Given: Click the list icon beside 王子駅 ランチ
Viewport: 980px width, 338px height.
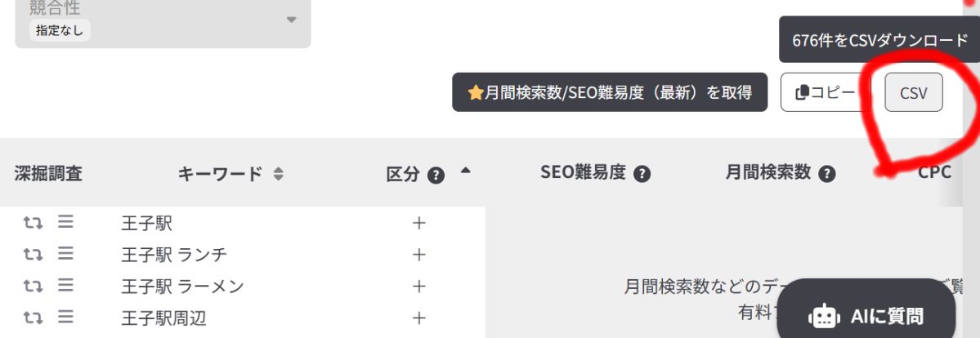Looking at the screenshot, I should click(x=65, y=254).
